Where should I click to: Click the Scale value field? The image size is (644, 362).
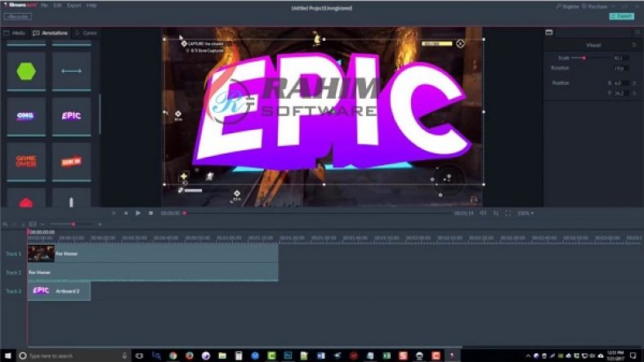click(x=620, y=58)
